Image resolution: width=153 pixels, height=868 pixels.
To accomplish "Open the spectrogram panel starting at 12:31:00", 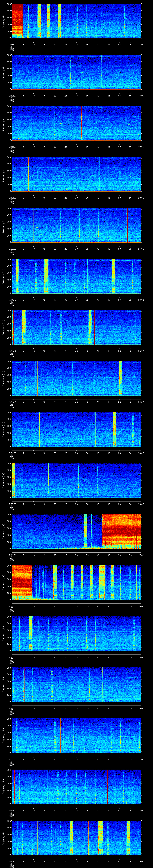I will pyautogui.click(x=77, y=786).
